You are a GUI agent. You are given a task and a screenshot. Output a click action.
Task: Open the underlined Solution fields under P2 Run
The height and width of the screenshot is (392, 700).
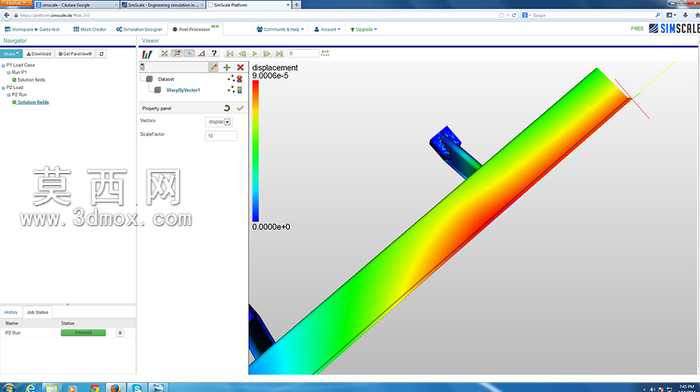(33, 102)
